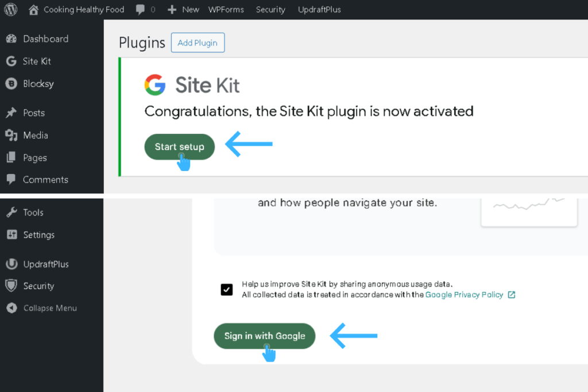Open Pages via its sidebar icon

10,157
